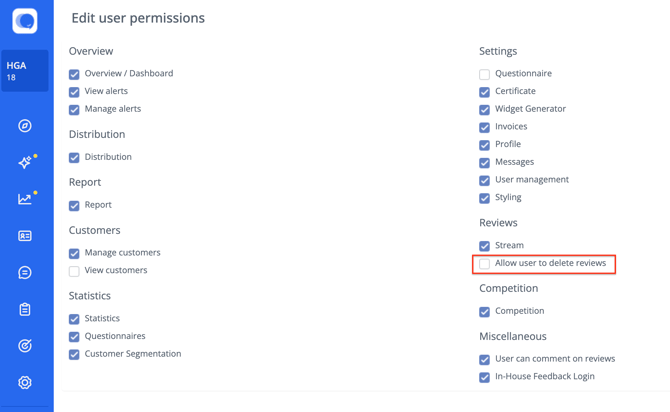Select the HGA 18 account tile
The height and width of the screenshot is (412, 670).
25,71
